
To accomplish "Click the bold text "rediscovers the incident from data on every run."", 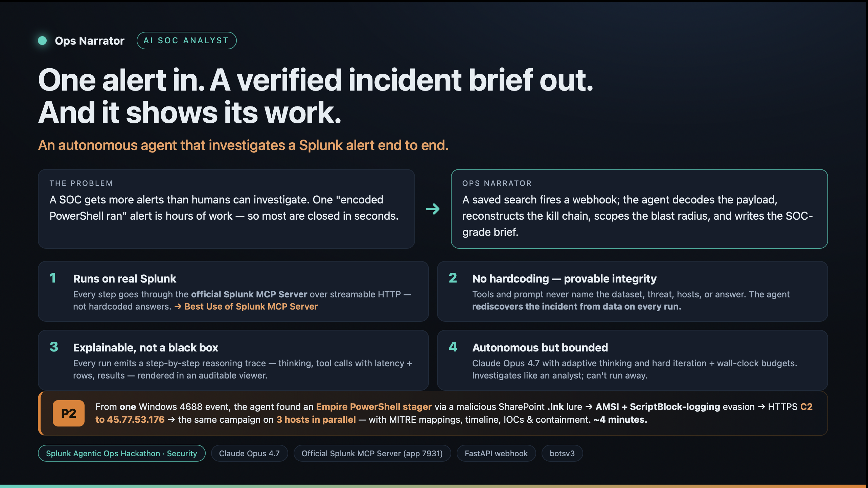I will click(577, 307).
